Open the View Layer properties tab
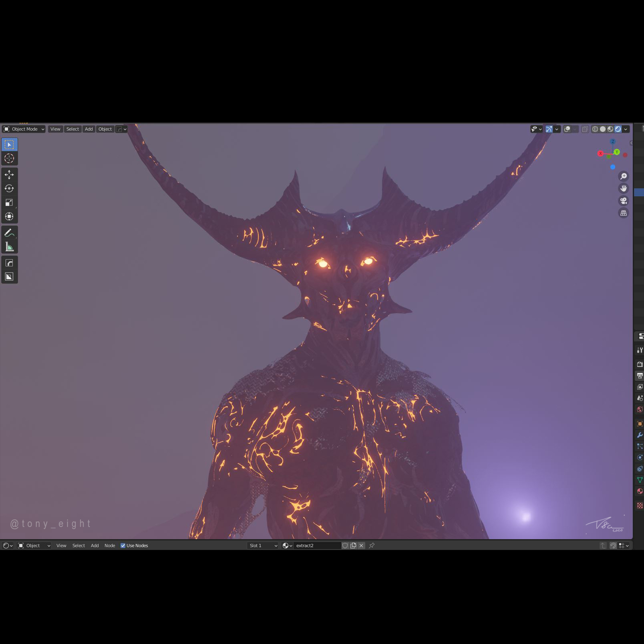 click(x=640, y=387)
